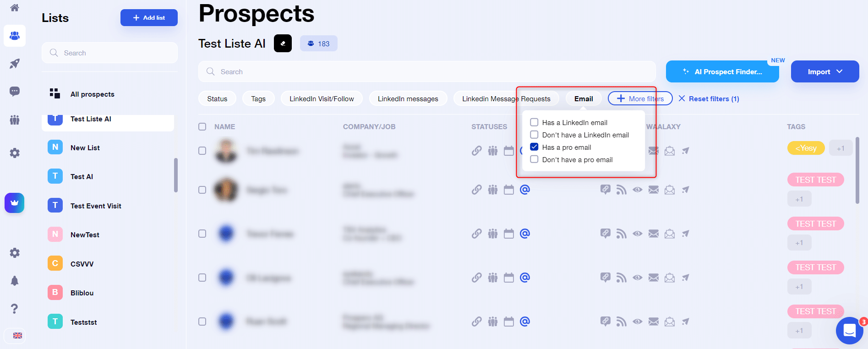Open the rocket campaigns icon in sidebar
This screenshot has height=349, width=868.
[15, 64]
